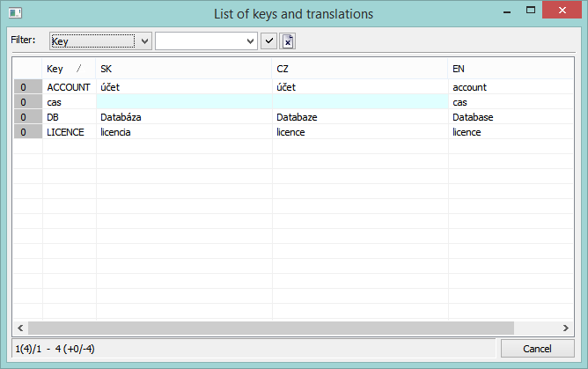The image size is (588, 369).
Task: Select the Databaze cell in CZ column
Action: (359, 117)
